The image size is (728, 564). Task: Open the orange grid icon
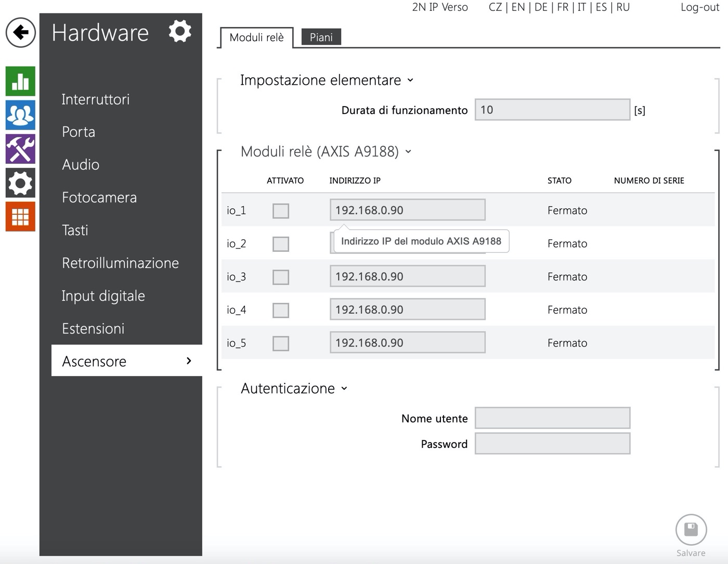click(x=20, y=216)
